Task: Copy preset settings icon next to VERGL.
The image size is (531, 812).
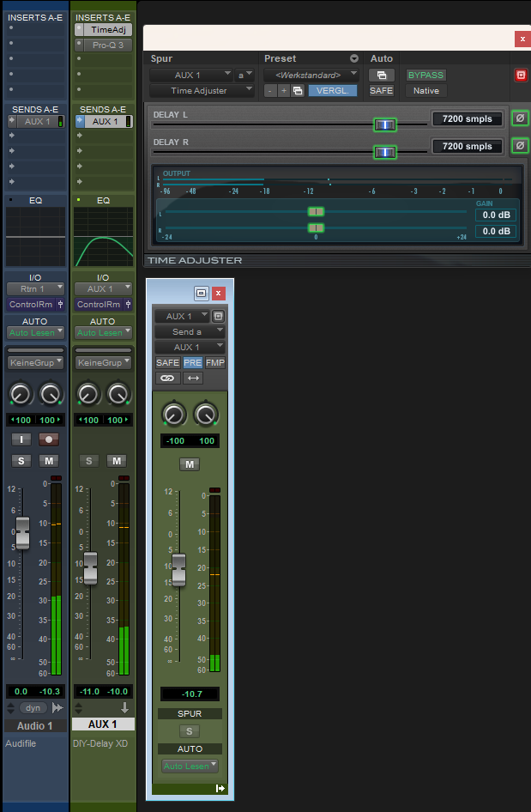Action: [298, 91]
